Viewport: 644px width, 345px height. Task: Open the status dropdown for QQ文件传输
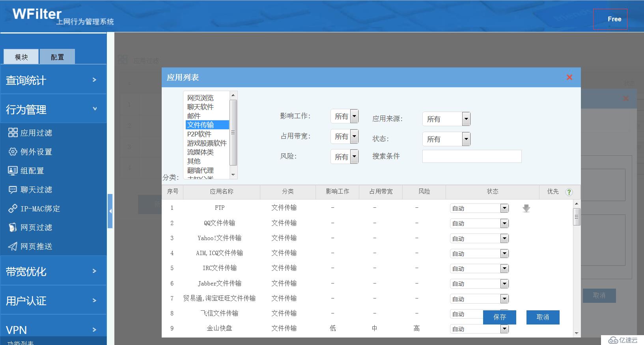tap(479, 223)
